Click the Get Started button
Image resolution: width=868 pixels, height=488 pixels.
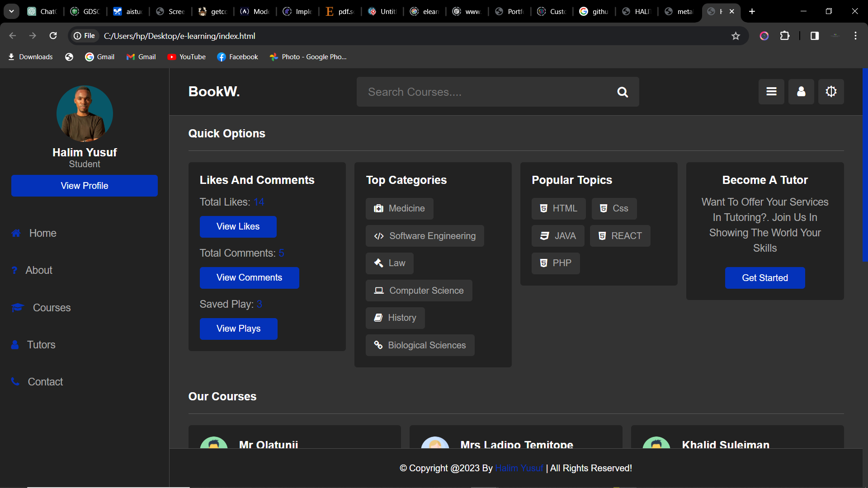(x=764, y=278)
